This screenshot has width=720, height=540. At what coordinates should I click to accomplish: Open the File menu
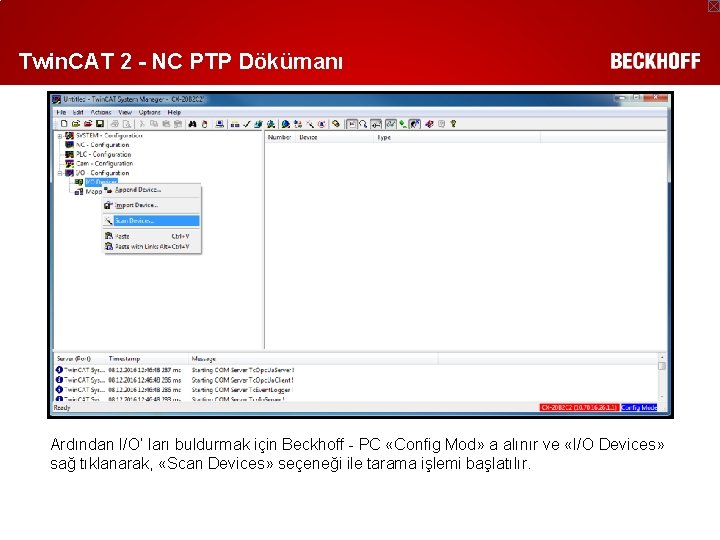point(61,112)
